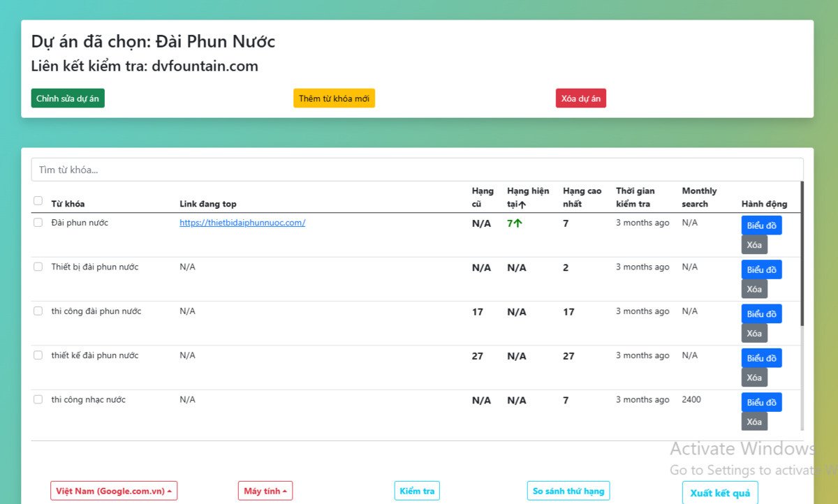Viewport: 838px width, 504px height.
Task: Open Biểu đồ for thi công đài phun nước
Action: 761,314
